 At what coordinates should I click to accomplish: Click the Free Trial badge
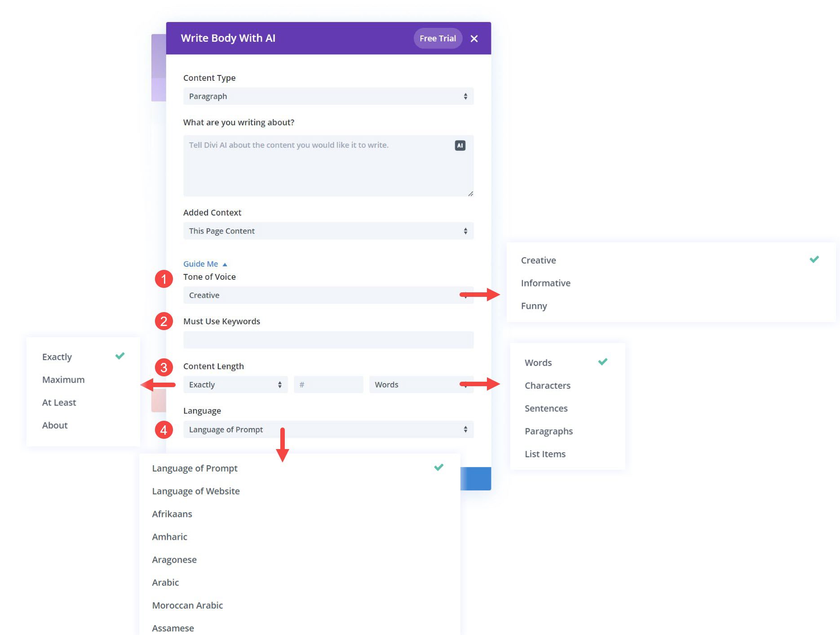coord(438,39)
